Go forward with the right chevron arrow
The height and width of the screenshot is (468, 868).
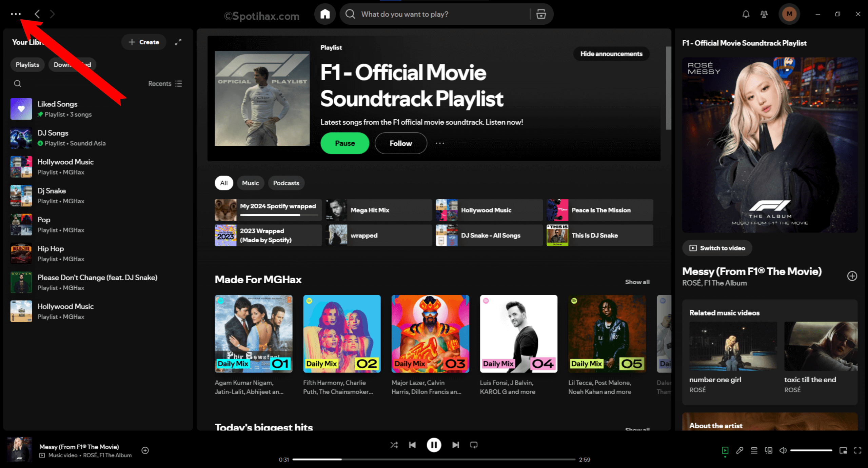click(52, 14)
